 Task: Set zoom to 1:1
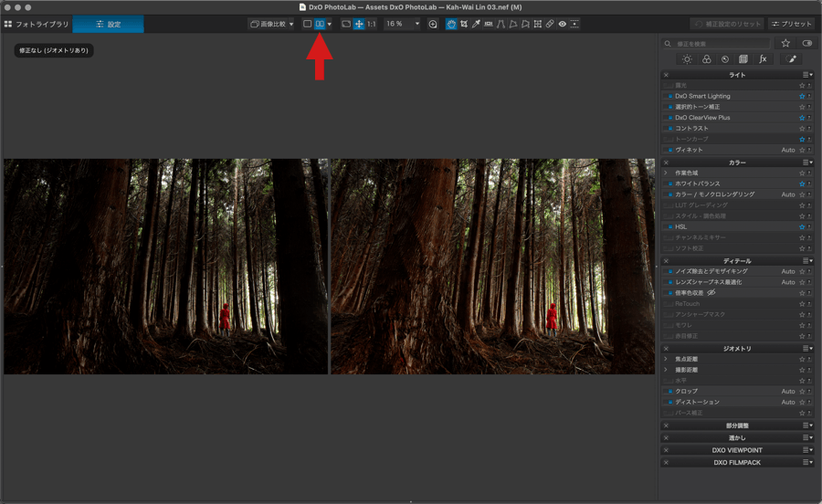click(371, 24)
